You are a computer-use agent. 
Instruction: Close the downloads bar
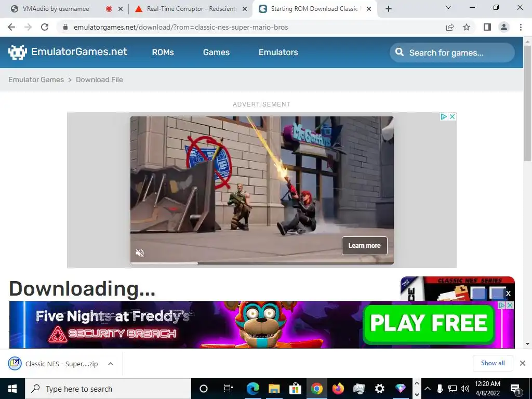pyautogui.click(x=523, y=363)
